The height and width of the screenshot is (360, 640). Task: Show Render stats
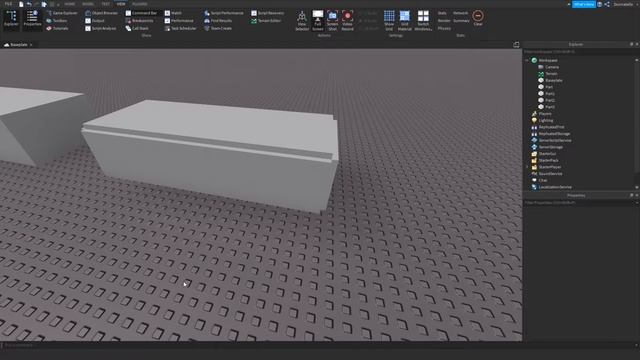[x=444, y=21]
